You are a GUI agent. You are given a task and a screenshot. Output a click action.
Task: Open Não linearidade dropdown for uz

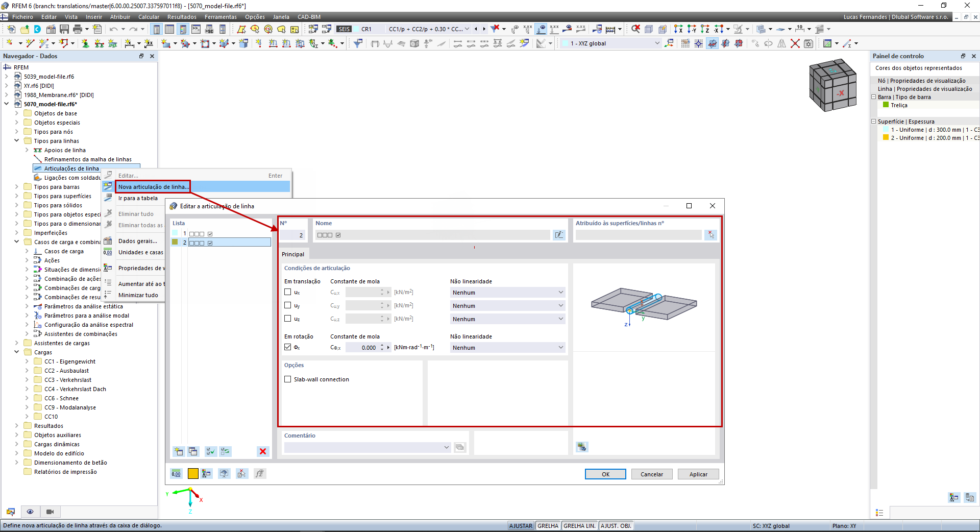[x=507, y=319]
